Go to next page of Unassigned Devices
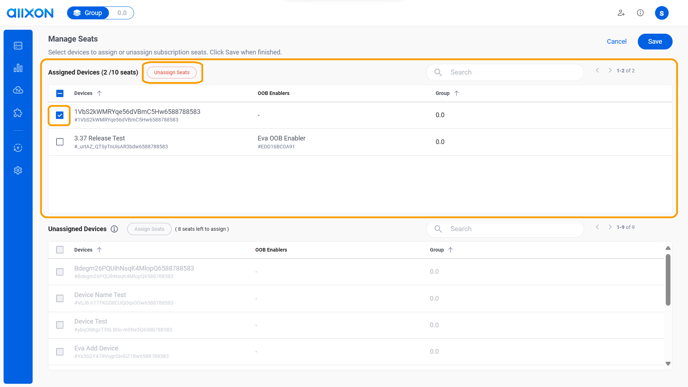 click(609, 227)
